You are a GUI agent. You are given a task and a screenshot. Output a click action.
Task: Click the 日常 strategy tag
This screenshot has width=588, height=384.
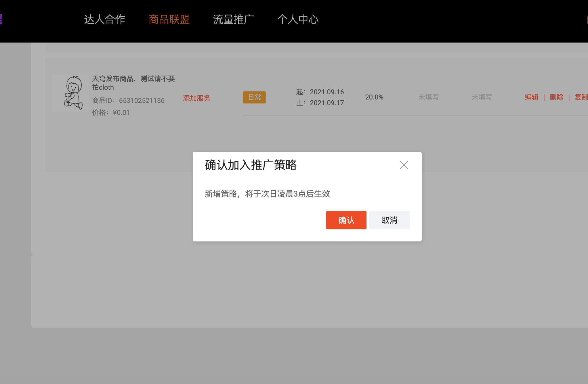click(x=254, y=97)
